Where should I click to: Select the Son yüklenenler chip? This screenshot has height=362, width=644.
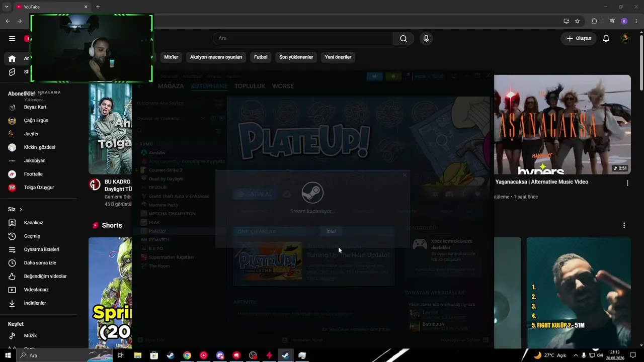pos(296,57)
